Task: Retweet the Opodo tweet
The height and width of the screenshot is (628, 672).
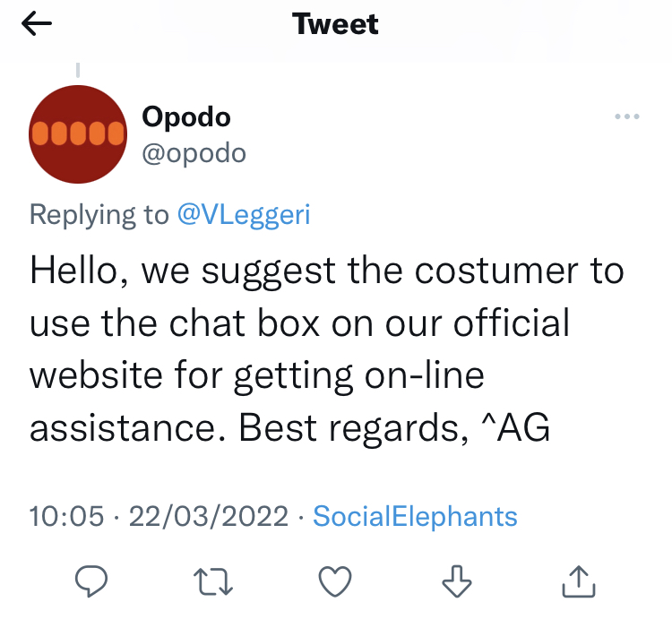Action: coord(214,582)
